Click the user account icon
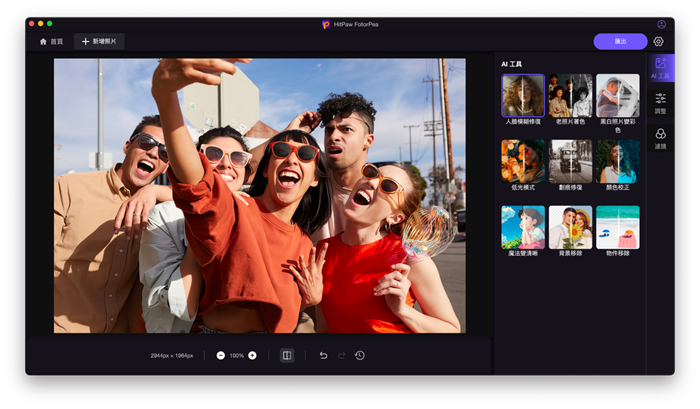Image resolution: width=700 pixels, height=409 pixels. (661, 24)
